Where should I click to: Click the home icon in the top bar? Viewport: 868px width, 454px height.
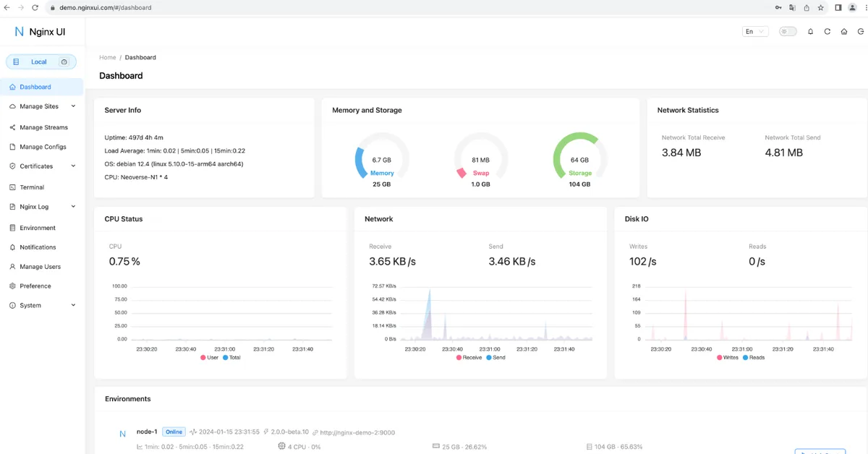[x=843, y=31]
